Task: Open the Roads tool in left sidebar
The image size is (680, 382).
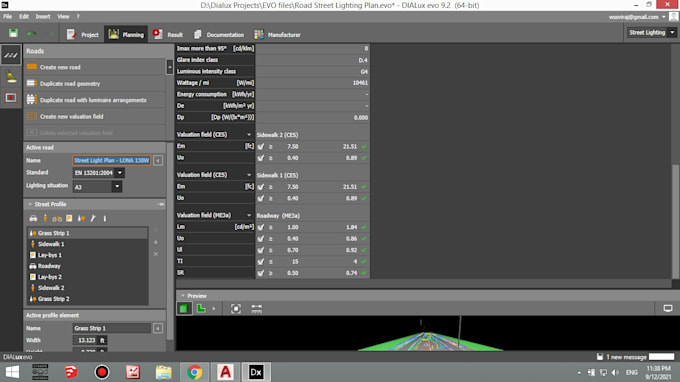Action: (11, 55)
